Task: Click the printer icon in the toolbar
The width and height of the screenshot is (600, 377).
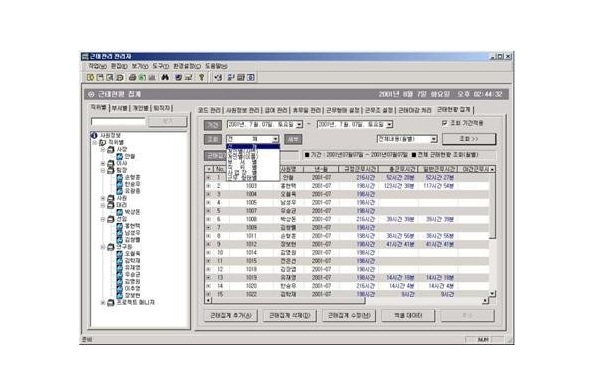Action: point(132,77)
